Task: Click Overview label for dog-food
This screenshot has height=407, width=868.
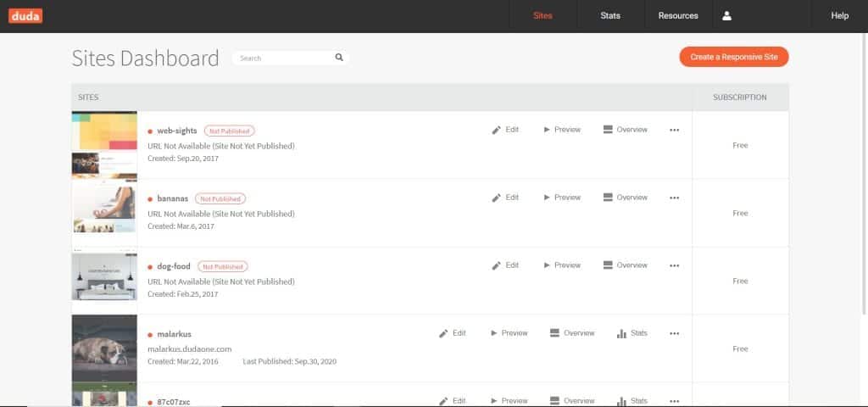Action: pos(632,265)
